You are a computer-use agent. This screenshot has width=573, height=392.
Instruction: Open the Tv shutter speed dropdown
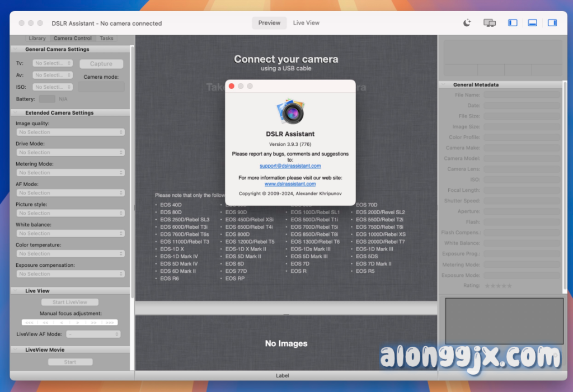tap(53, 63)
